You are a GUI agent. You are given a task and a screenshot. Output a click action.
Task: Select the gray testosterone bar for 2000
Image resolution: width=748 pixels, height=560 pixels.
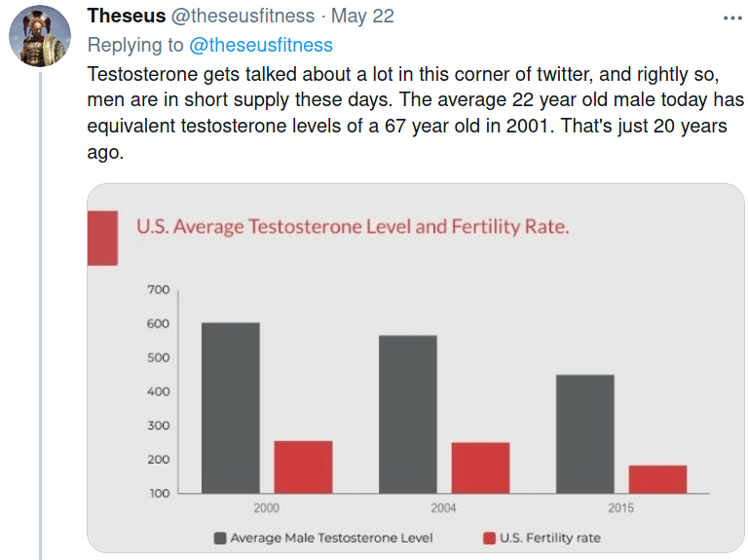(x=230, y=407)
